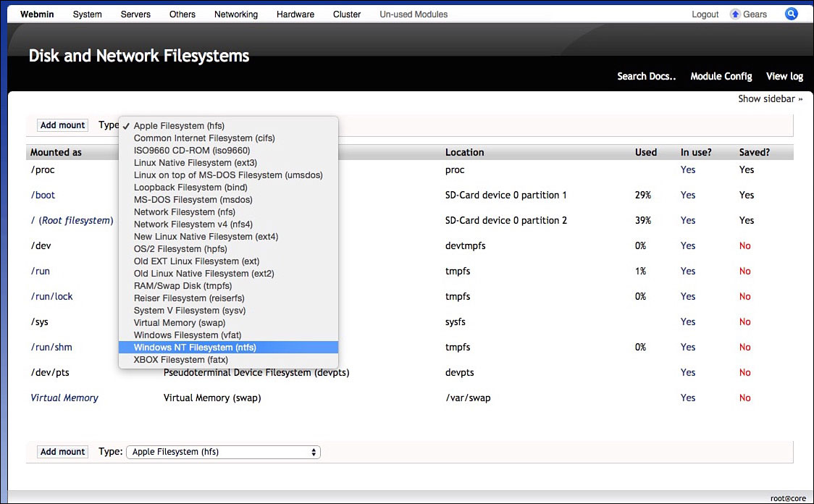Pick Windows Filesystem (vfat) option
814x504 pixels.
pos(228,335)
